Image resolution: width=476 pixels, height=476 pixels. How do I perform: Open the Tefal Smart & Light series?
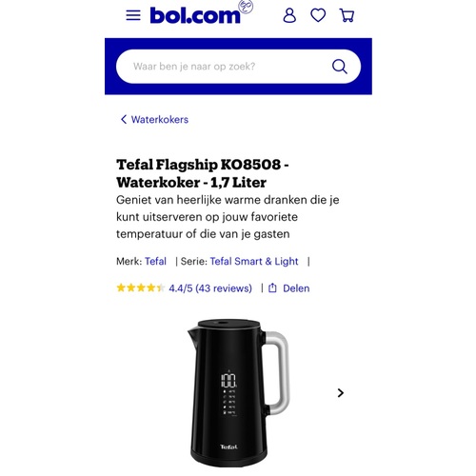pos(254,261)
